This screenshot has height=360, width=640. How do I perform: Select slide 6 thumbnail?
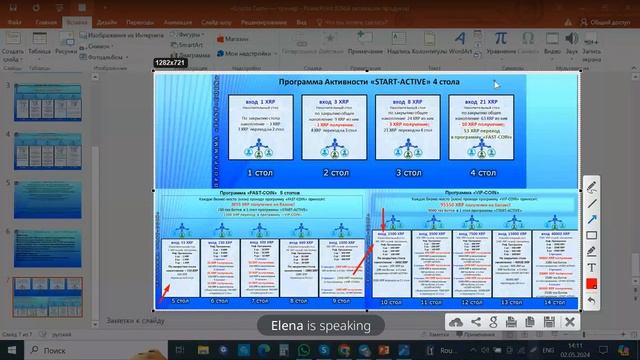[x=48, y=248]
